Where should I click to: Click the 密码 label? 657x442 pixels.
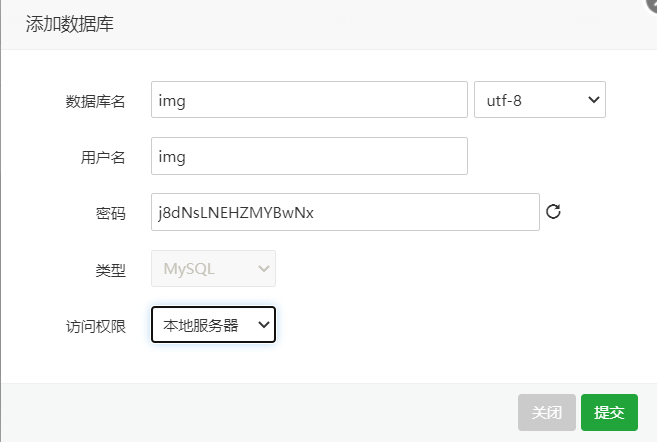click(x=111, y=214)
